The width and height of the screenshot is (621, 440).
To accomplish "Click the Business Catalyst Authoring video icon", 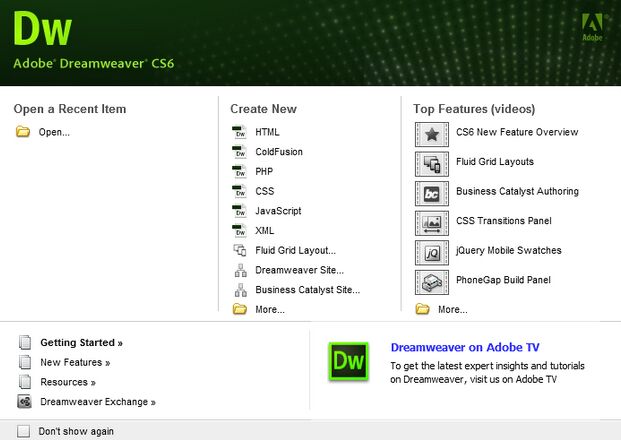I will [x=432, y=192].
